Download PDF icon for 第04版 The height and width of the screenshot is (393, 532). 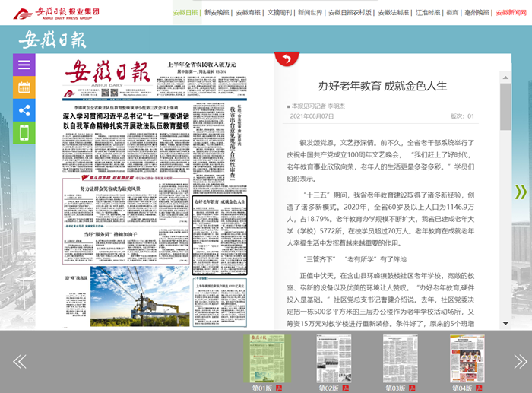(479, 388)
